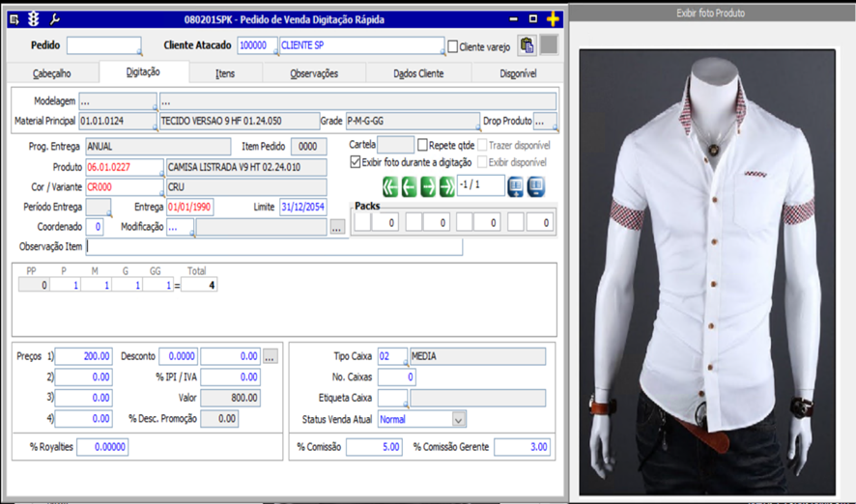Click the % IPI / IVA field
Viewport: 856px width, 504px height.
pos(230,377)
